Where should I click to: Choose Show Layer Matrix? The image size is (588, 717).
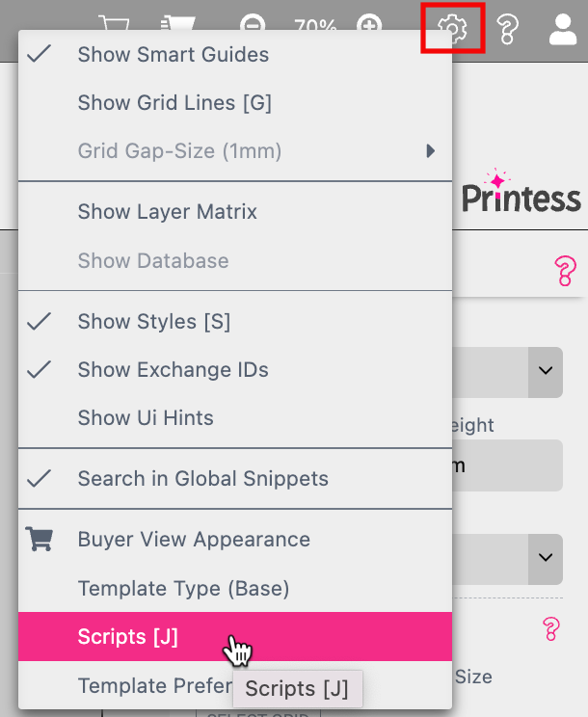tap(235, 212)
